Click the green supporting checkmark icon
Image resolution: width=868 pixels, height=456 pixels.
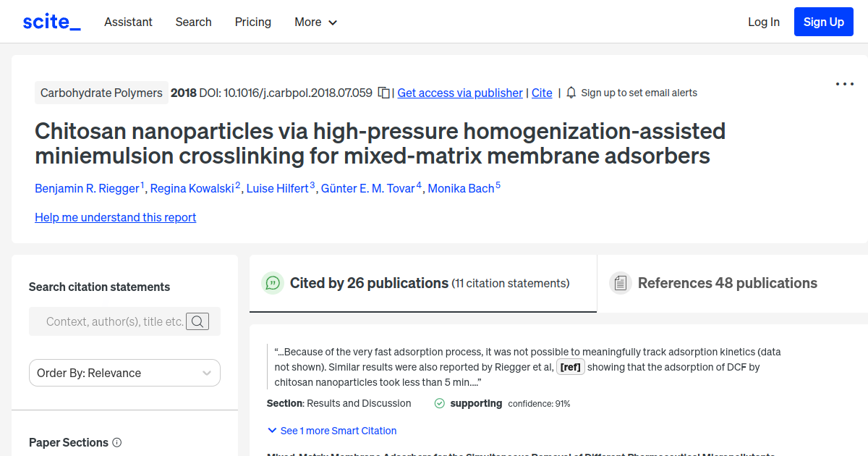pyautogui.click(x=439, y=403)
